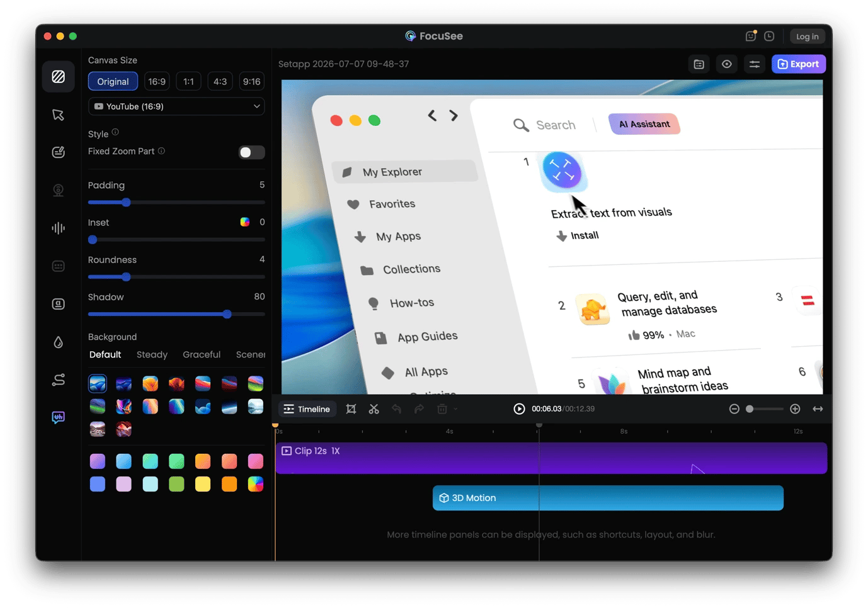868x608 pixels.
Task: Switch to Default background tab
Action: 105,354
